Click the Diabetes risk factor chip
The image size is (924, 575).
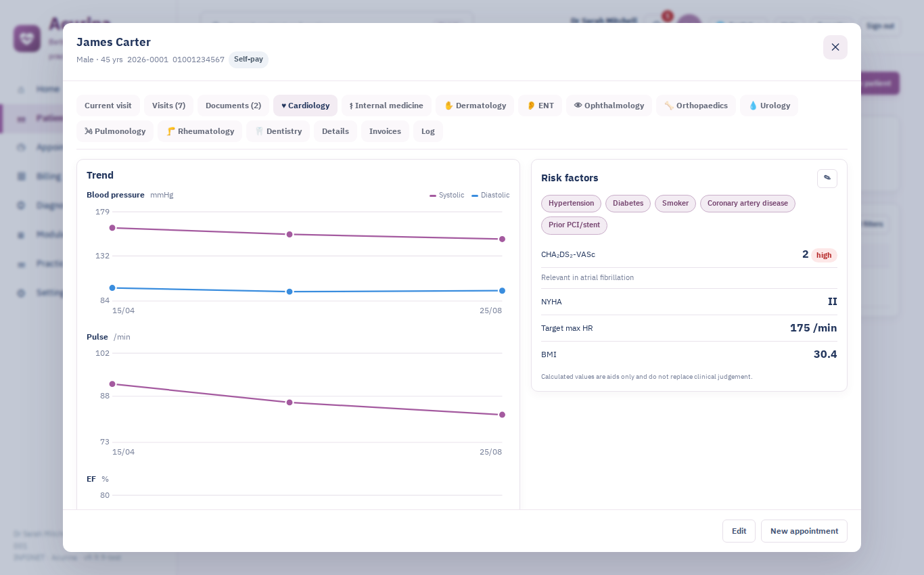(628, 204)
